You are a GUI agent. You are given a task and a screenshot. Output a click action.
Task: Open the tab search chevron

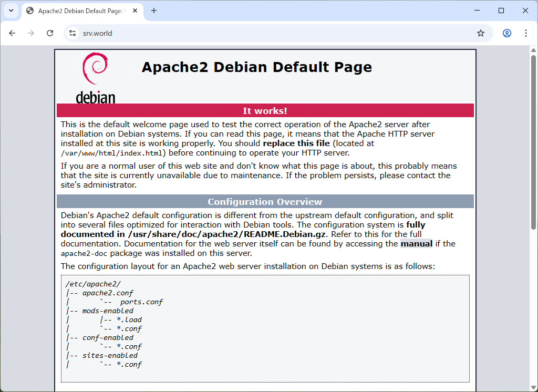tap(11, 11)
